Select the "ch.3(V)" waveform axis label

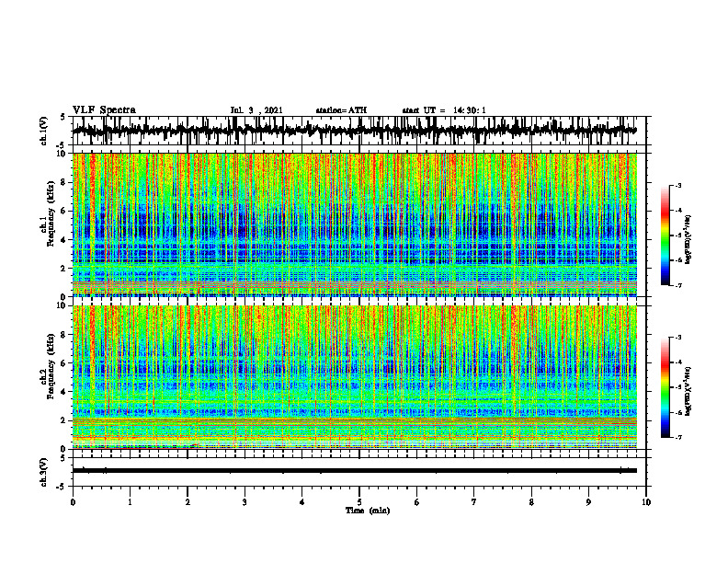pyautogui.click(x=44, y=473)
